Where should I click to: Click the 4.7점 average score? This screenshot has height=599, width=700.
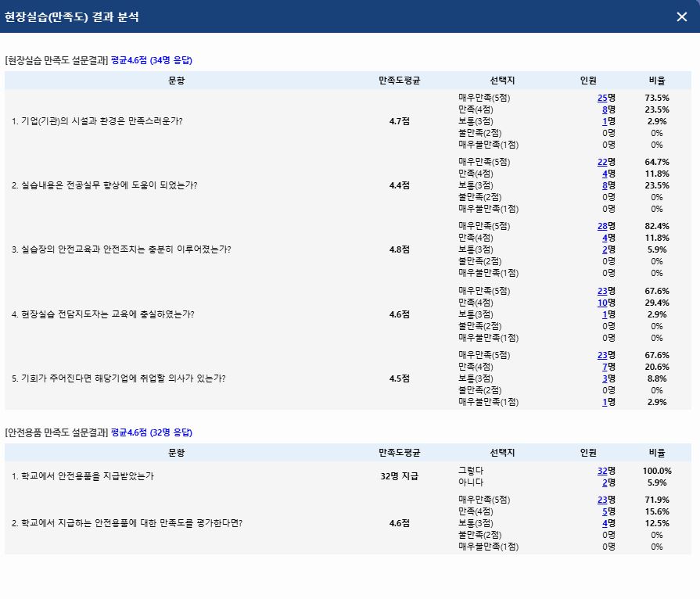[x=399, y=121]
